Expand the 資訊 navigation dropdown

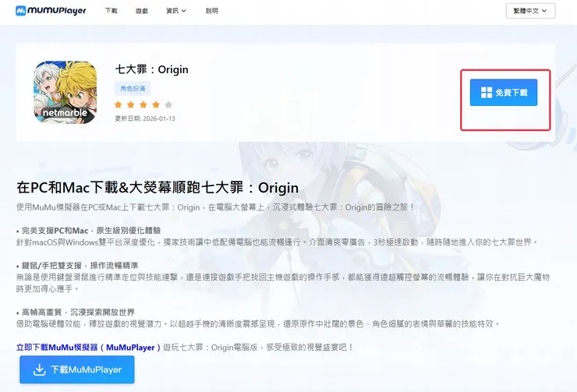[x=176, y=11]
